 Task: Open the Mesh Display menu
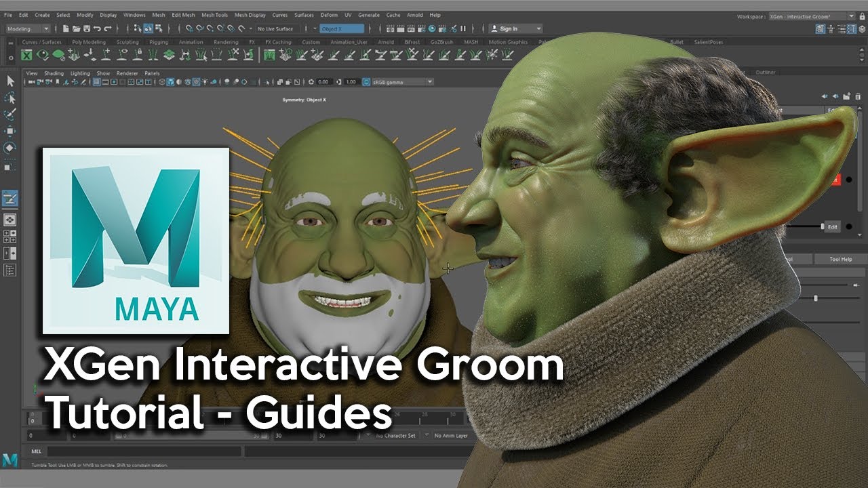[250, 14]
